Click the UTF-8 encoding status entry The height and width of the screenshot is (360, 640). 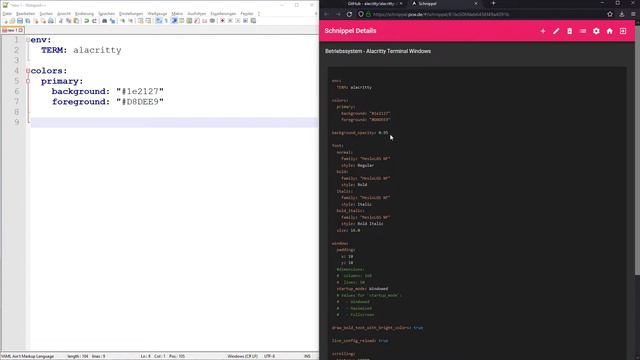[x=270, y=356]
